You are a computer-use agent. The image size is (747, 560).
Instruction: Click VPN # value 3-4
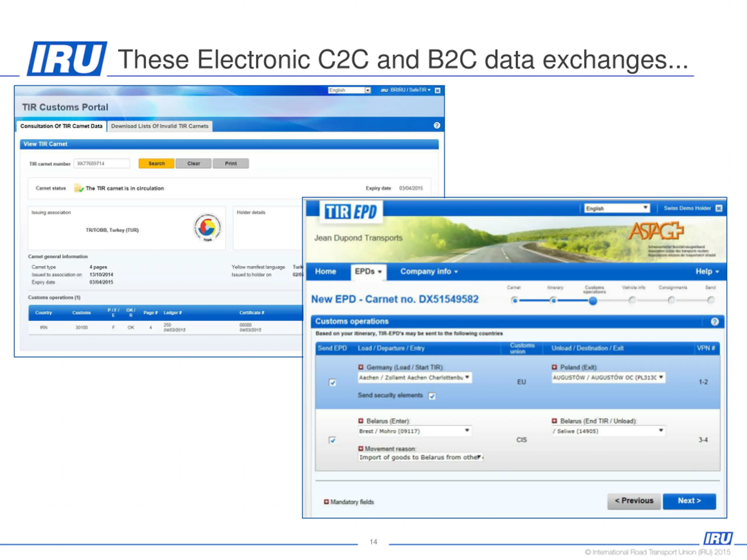703,440
